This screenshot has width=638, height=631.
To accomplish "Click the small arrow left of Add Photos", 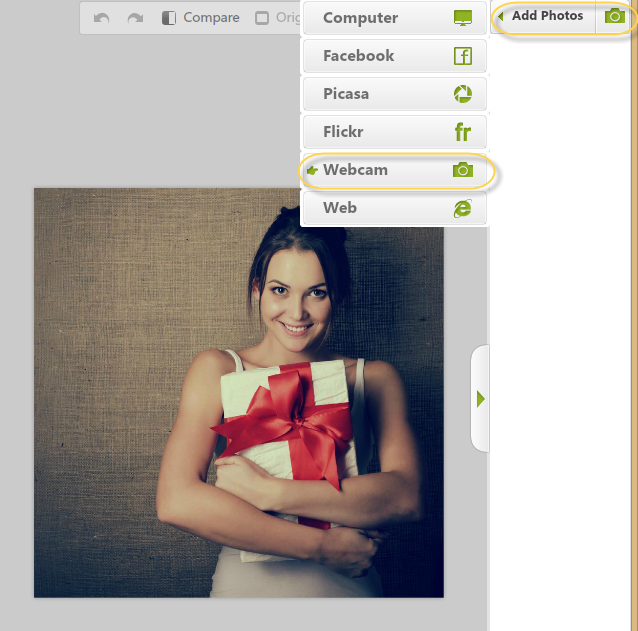I will coord(501,16).
